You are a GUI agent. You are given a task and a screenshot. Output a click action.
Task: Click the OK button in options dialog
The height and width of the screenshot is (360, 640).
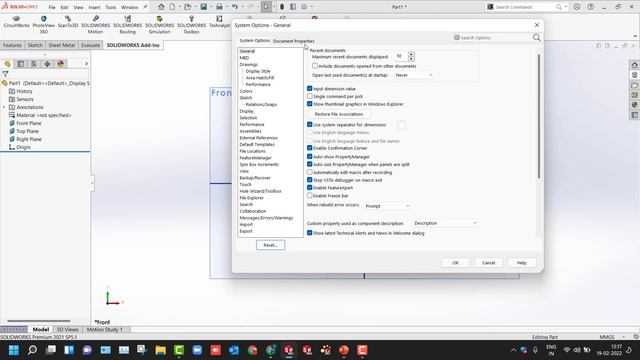point(456,263)
